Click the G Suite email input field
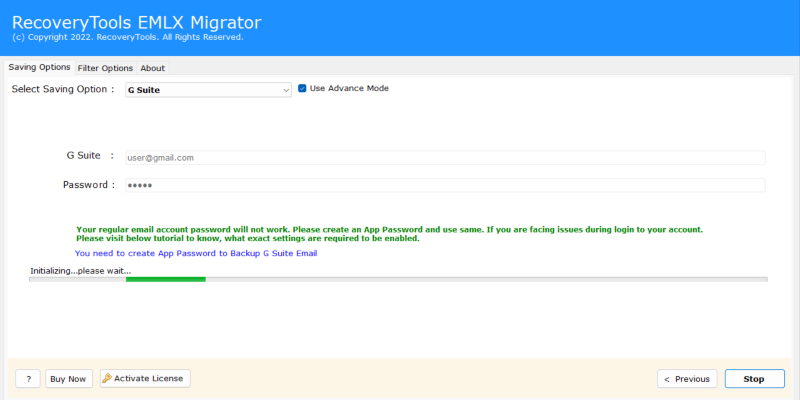 [445, 158]
